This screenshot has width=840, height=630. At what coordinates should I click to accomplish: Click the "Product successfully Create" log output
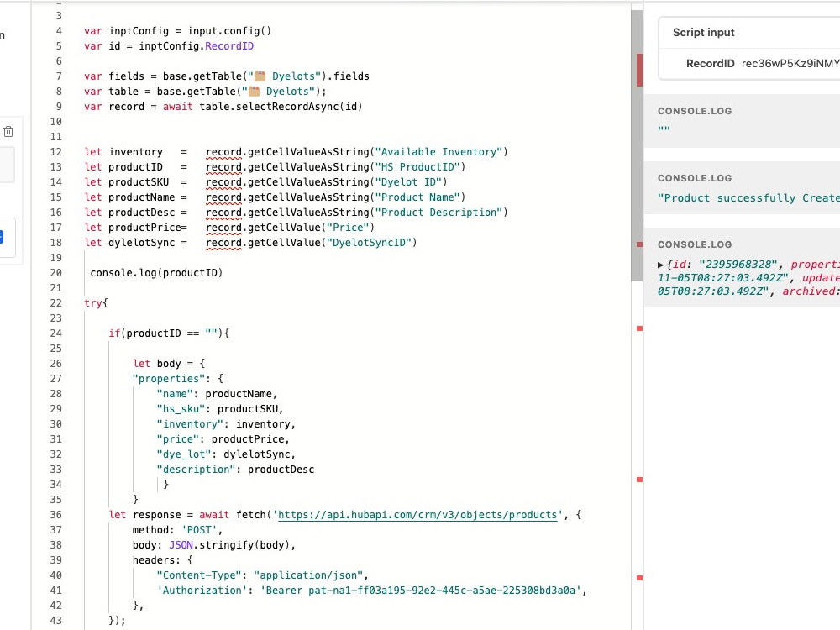tap(748, 198)
